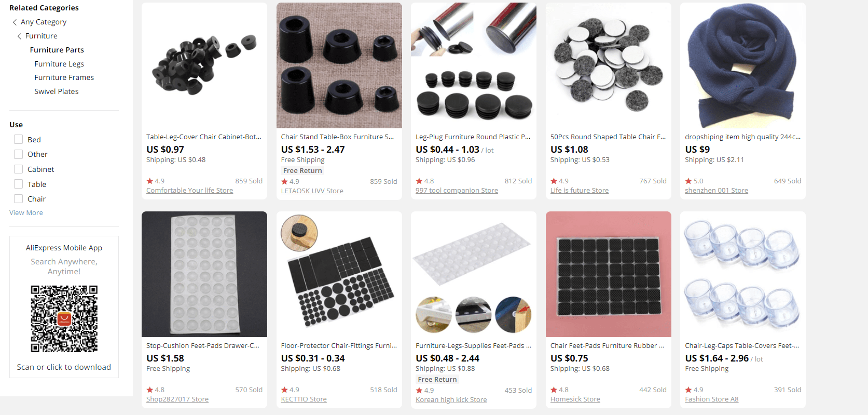Tick the Cabinet checkbox

18,169
